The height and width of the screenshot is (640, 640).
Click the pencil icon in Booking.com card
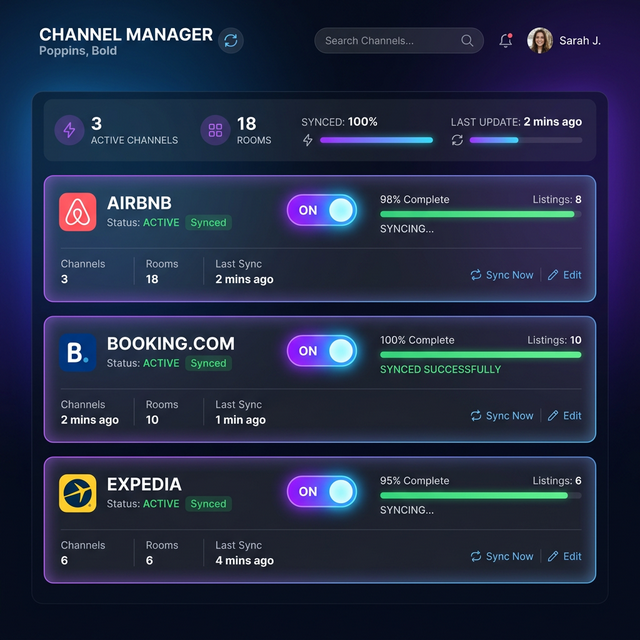553,416
